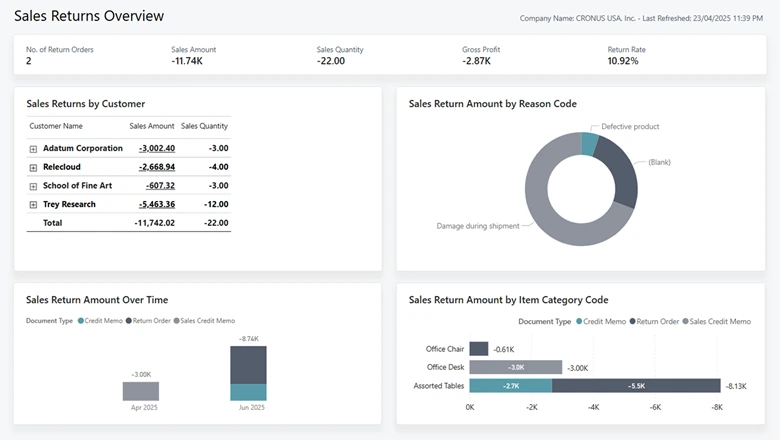
Task: Expand the Relecloud customer row
Action: 33,167
